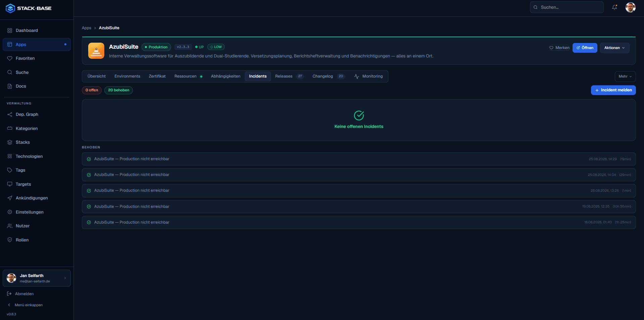Focus the Suchen search field
This screenshot has height=320, width=644.
567,7
